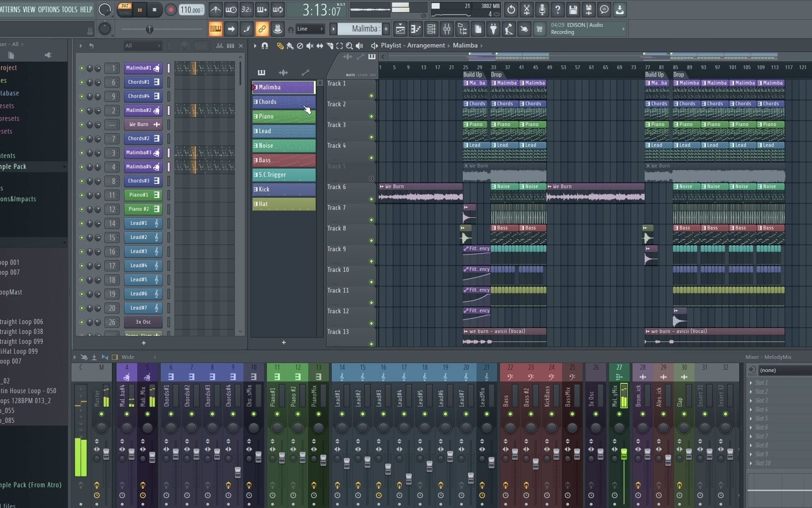Open the OPTIONS menu
Screen dimensions: 812x508
pyautogui.click(x=49, y=9)
